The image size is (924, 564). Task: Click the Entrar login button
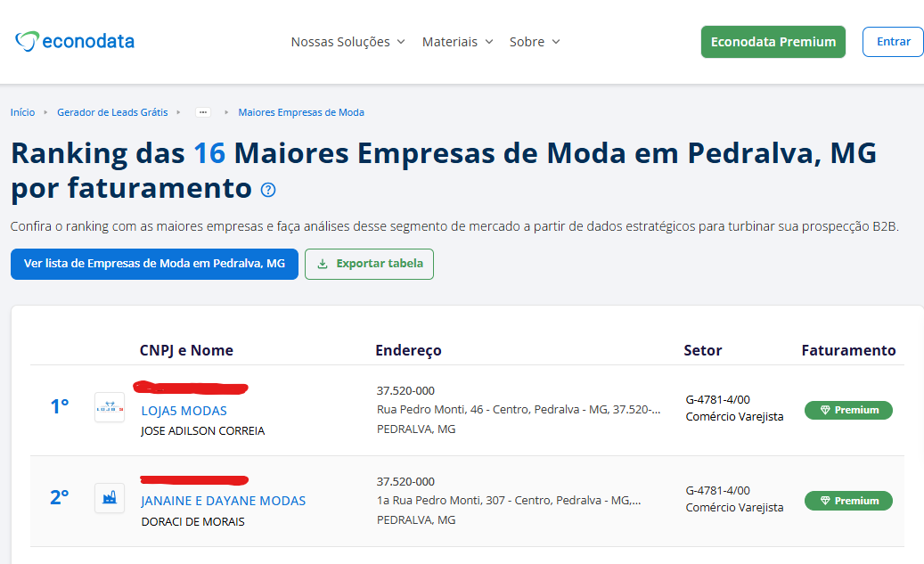[x=893, y=42]
